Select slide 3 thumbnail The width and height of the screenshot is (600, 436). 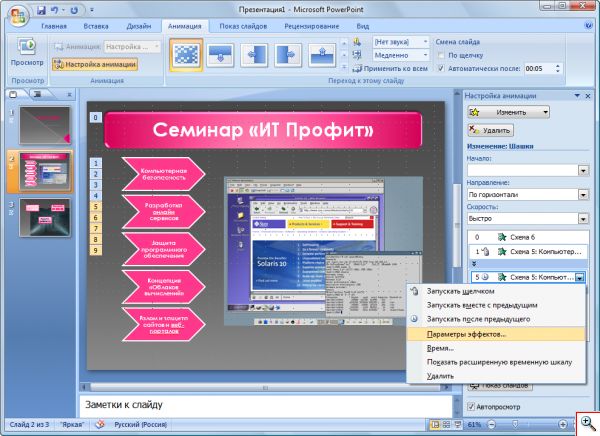[45, 218]
